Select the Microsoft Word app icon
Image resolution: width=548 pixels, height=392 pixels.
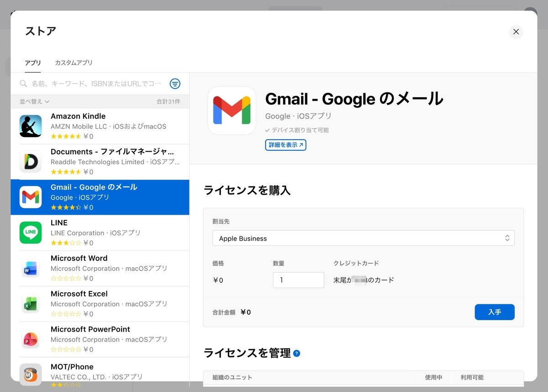pyautogui.click(x=31, y=268)
